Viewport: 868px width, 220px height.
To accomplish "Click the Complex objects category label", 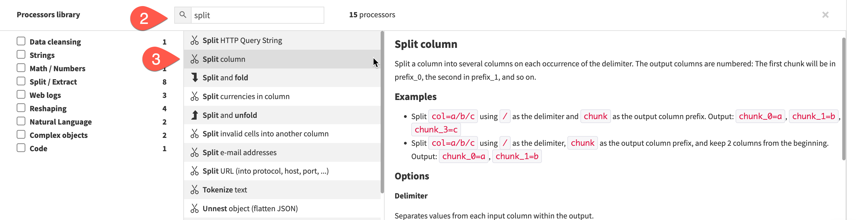I will (58, 135).
